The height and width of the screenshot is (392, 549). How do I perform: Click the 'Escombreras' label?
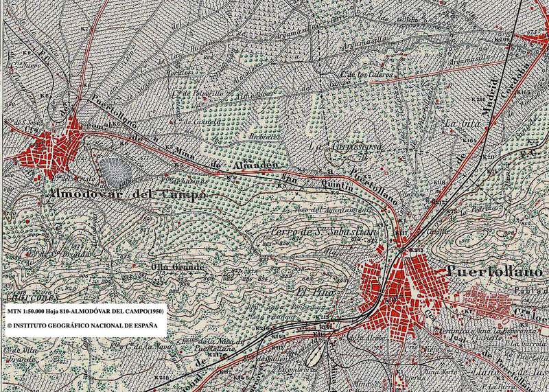click(297, 369)
